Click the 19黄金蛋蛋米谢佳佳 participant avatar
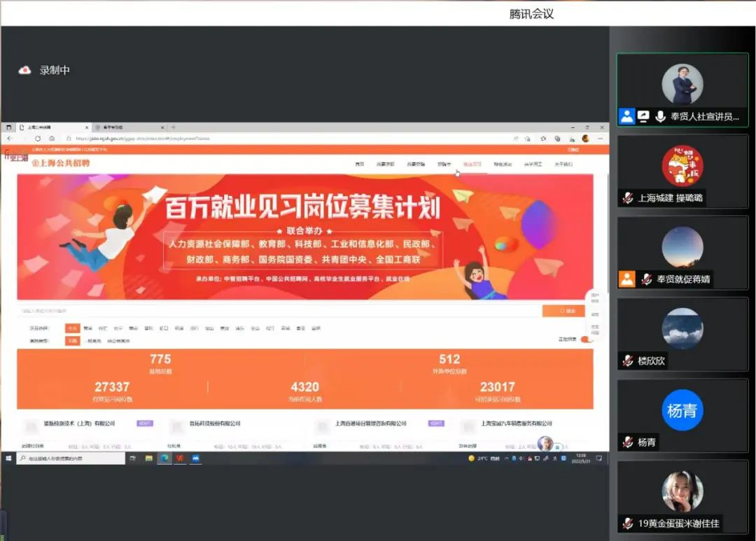This screenshot has height=541, width=756. tap(682, 491)
